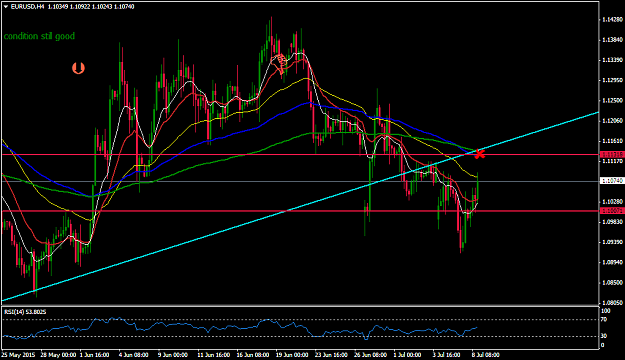Click the 1.14280 price scale label
The height and width of the screenshot is (360, 625).
click(x=613, y=20)
